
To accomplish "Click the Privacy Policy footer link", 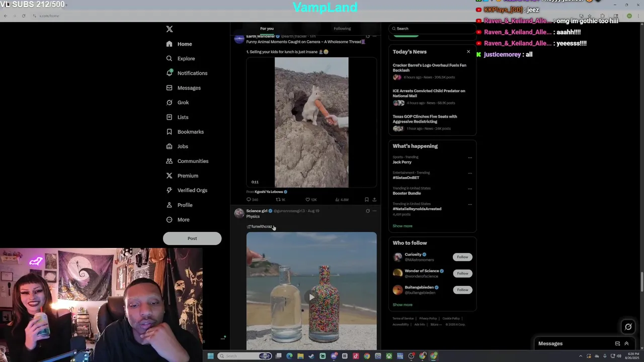I will coord(428,318).
